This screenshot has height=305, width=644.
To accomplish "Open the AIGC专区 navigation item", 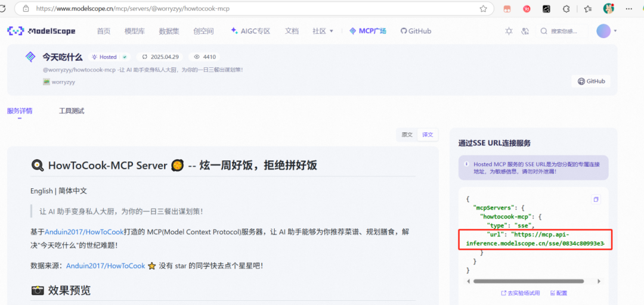I will click(250, 31).
